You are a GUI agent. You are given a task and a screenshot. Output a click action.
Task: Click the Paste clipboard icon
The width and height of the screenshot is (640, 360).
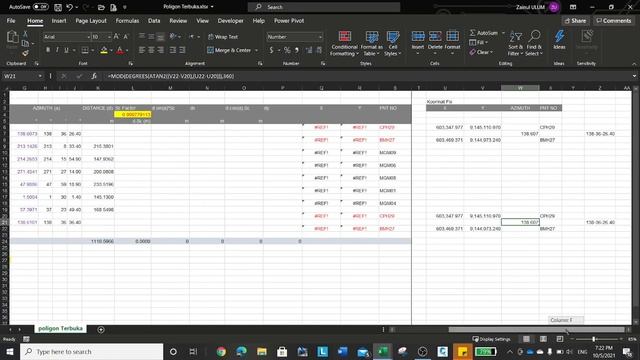12,37
